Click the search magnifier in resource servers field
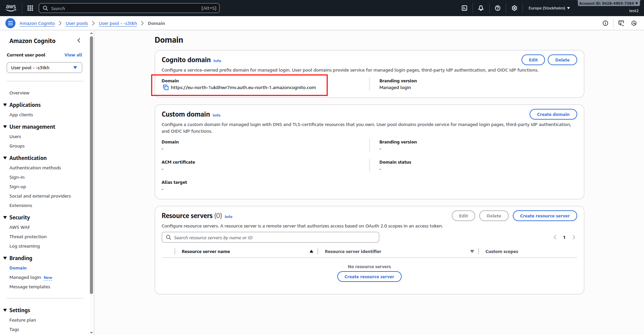The image size is (644, 335). click(x=168, y=237)
